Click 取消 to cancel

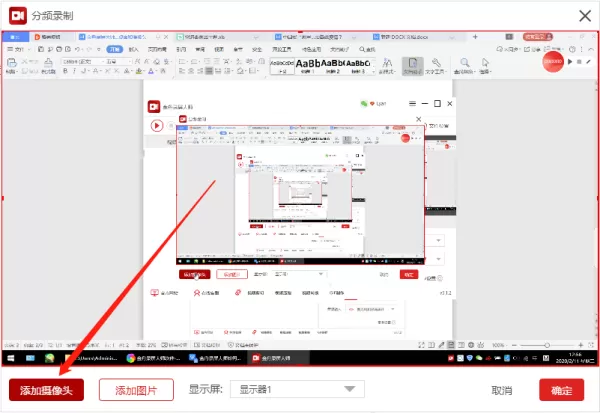click(x=502, y=390)
